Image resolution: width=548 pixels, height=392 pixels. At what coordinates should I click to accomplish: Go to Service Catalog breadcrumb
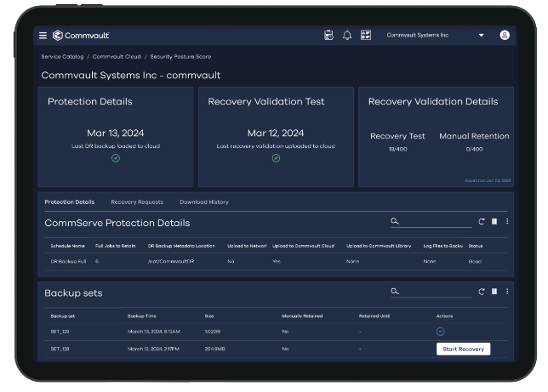[x=62, y=56]
